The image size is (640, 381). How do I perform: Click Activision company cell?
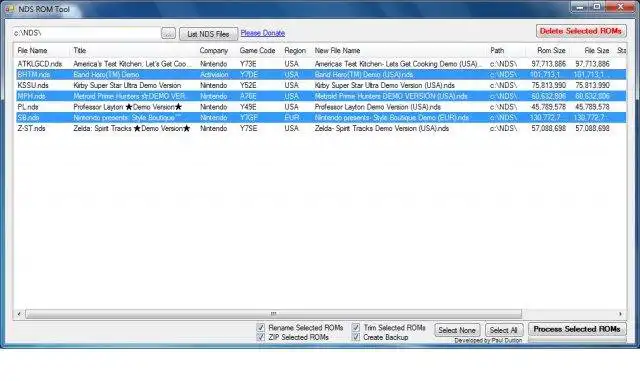(x=214, y=75)
